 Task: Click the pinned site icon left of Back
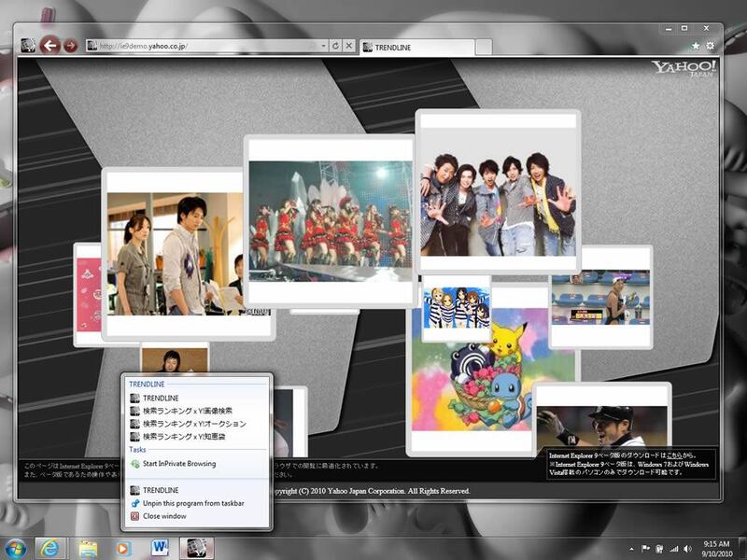28,45
